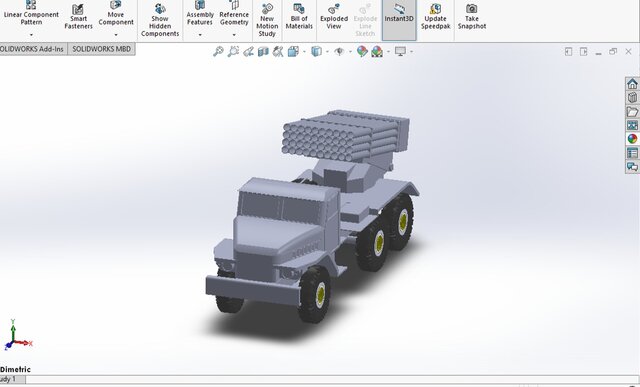Open the View Palette task pane

(632, 125)
